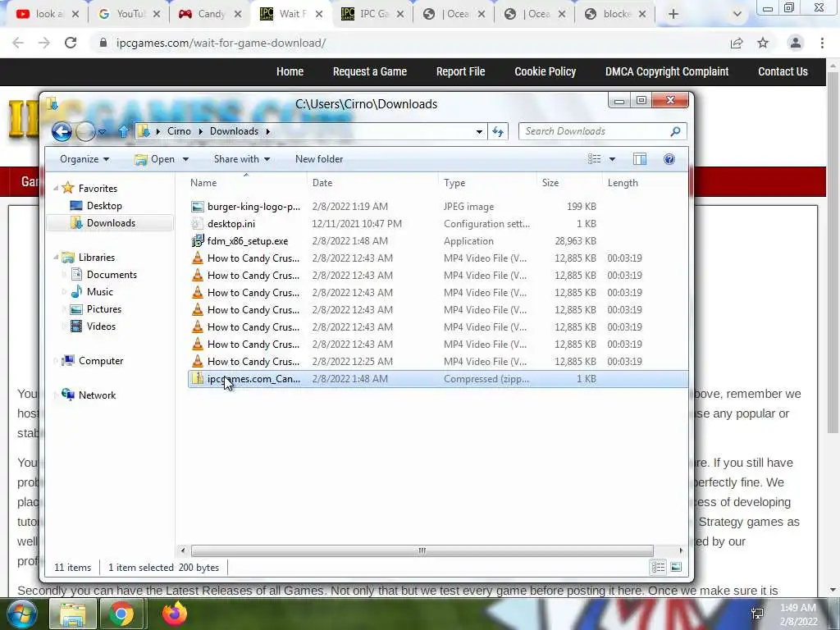Refresh the Downloads folder view

498,131
